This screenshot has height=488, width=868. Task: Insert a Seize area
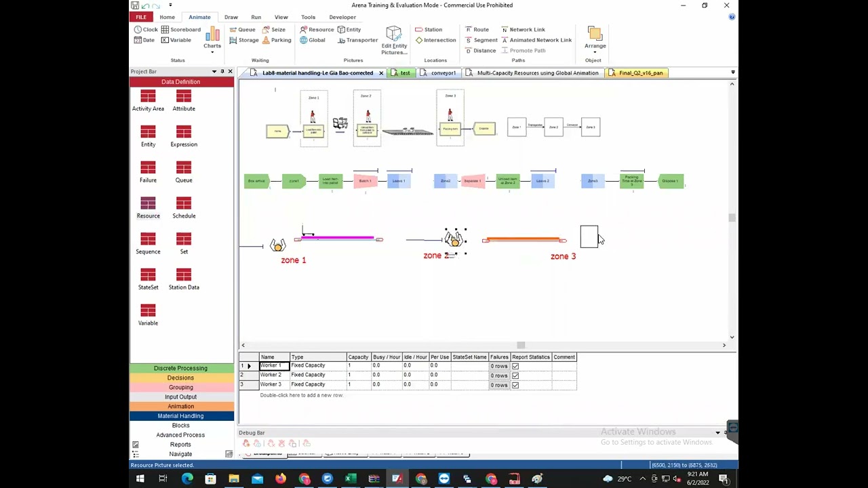pyautogui.click(x=273, y=30)
